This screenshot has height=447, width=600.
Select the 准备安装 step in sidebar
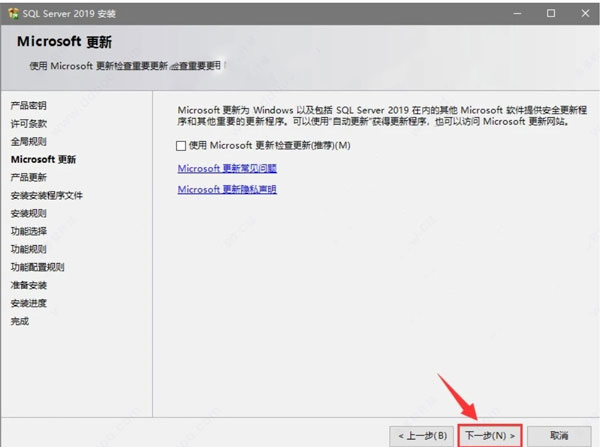(x=29, y=285)
